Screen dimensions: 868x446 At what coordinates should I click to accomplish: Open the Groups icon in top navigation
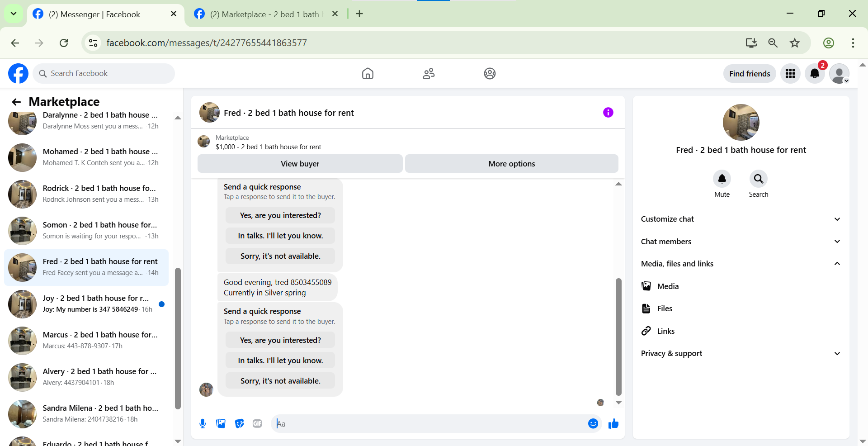490,73
